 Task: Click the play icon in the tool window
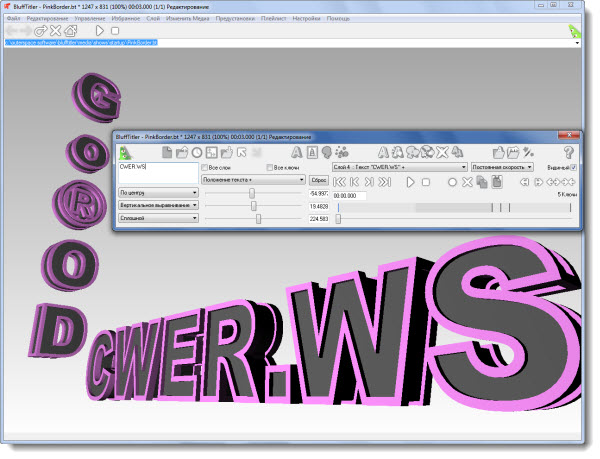click(410, 182)
